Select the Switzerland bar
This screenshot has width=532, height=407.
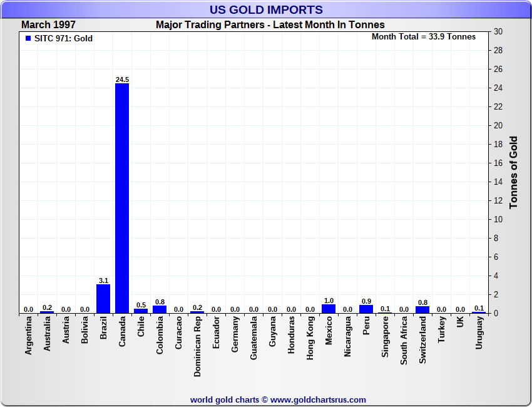pos(422,309)
